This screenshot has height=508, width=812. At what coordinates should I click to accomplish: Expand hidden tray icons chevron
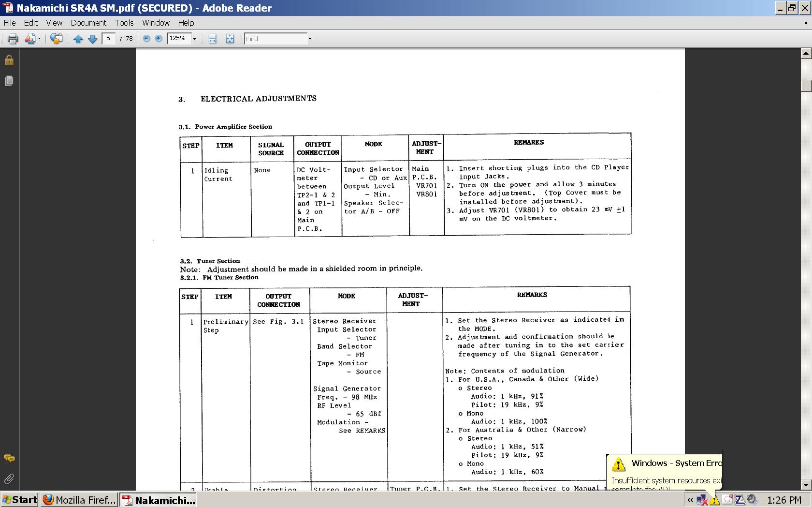coord(690,500)
